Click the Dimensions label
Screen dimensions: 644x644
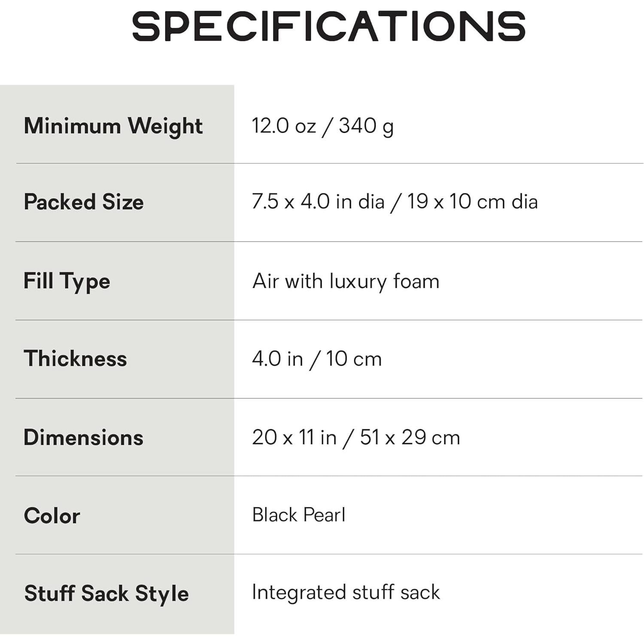[x=84, y=437]
